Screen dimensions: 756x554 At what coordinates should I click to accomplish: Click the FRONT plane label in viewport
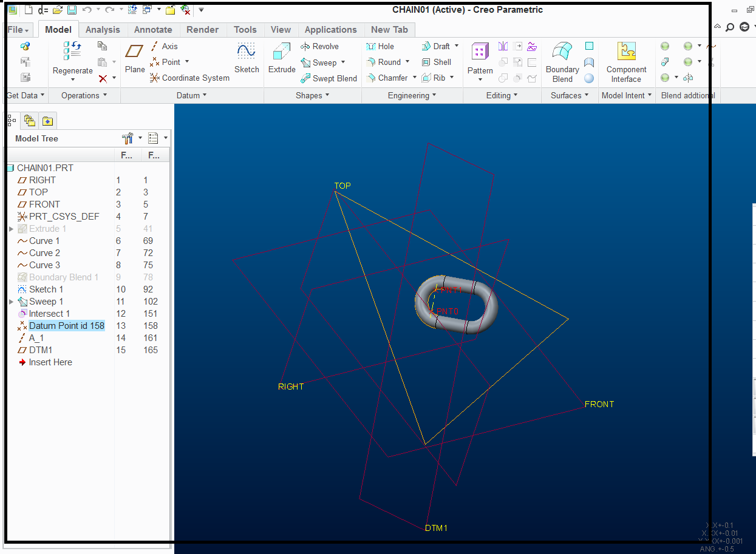tap(599, 404)
